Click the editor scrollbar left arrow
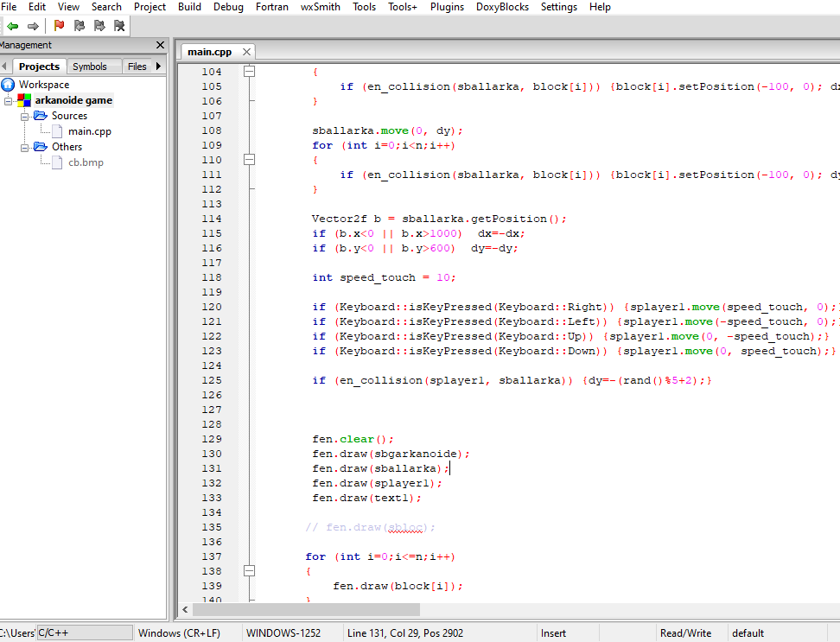The height and width of the screenshot is (642, 840). (x=185, y=609)
